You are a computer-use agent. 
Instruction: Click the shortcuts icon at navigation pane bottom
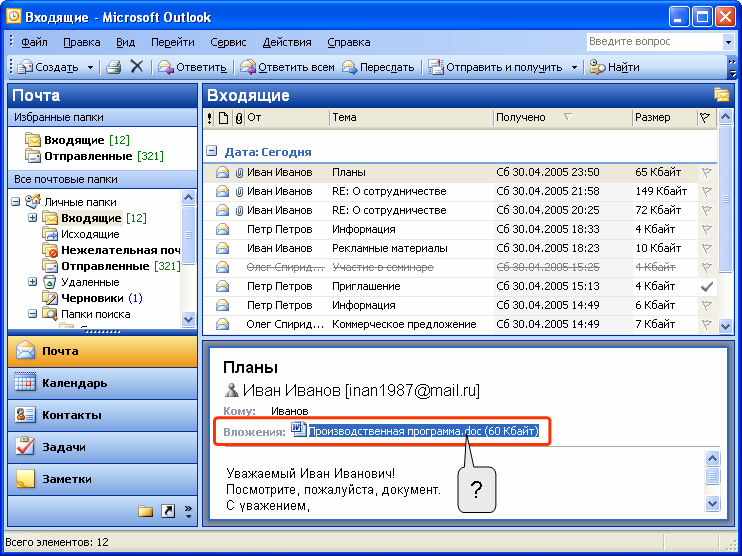168,511
